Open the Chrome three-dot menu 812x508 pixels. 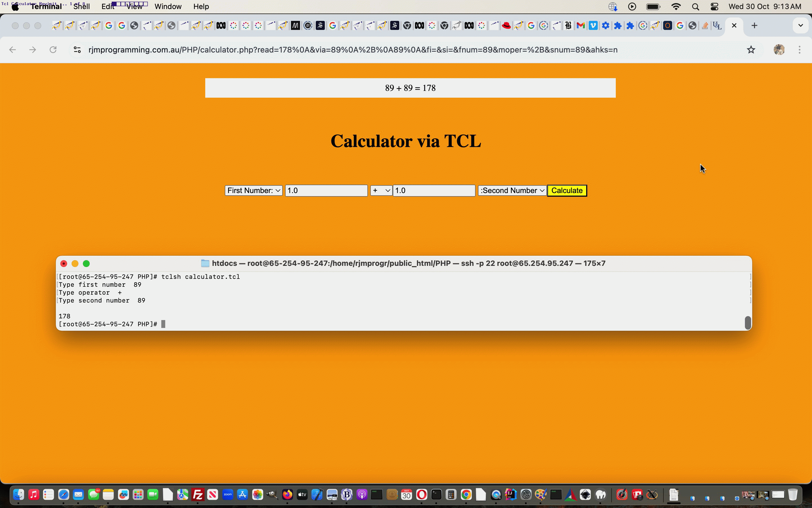click(800, 50)
